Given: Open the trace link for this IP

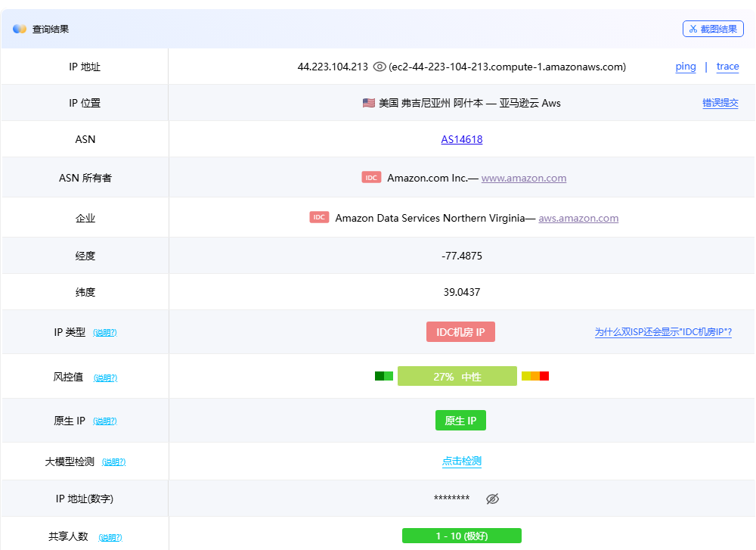Looking at the screenshot, I should pos(727,67).
